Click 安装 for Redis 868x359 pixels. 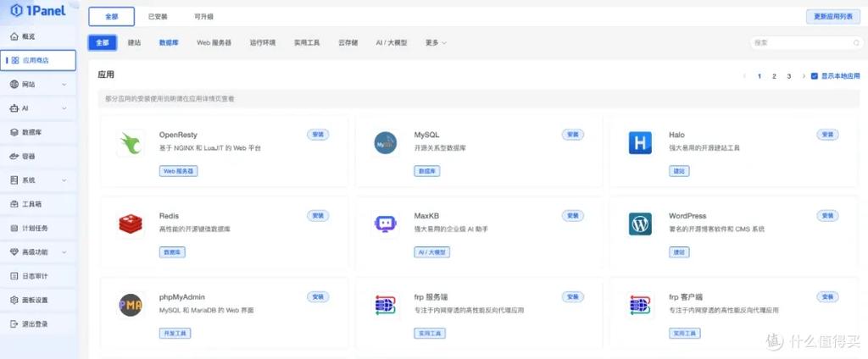click(x=319, y=216)
